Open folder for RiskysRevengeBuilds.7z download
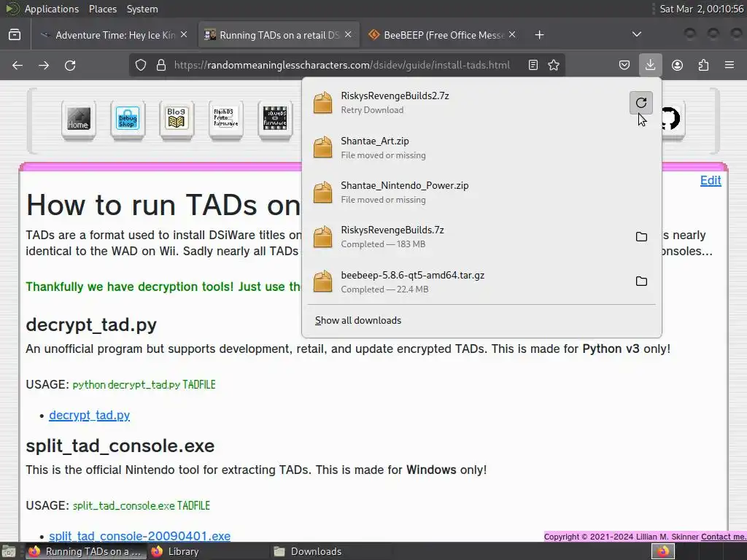Image resolution: width=747 pixels, height=560 pixels. (641, 237)
